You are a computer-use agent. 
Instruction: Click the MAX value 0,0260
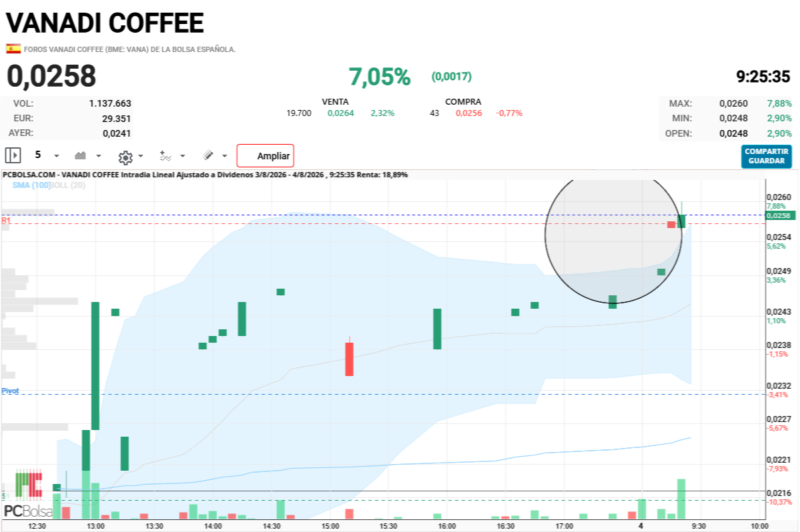[733, 103]
